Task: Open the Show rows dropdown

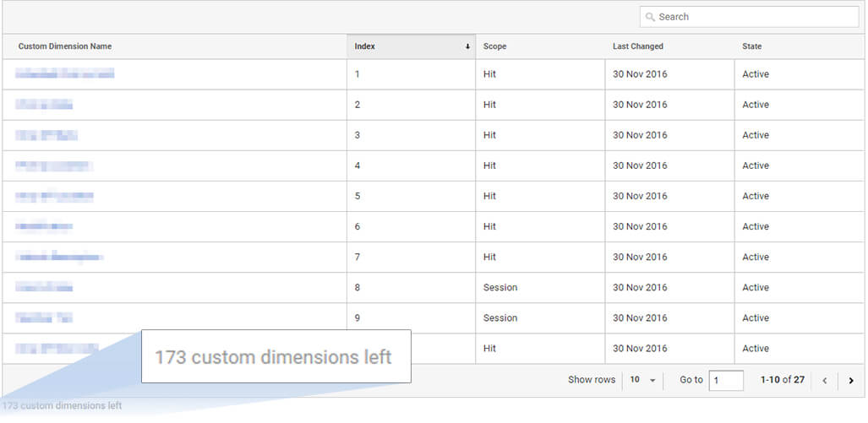Action: coord(642,380)
